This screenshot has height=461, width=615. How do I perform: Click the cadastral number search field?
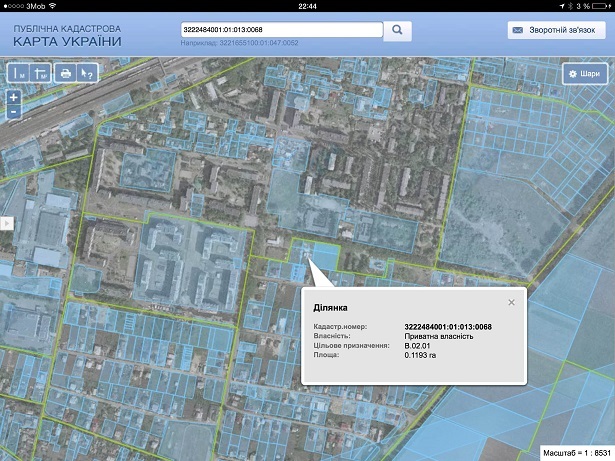tap(281, 31)
